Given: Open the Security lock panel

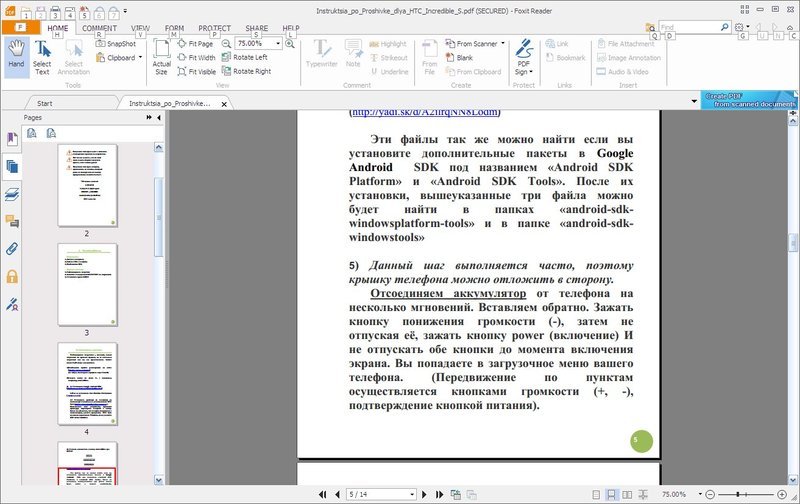Looking at the screenshot, I should click(12, 276).
